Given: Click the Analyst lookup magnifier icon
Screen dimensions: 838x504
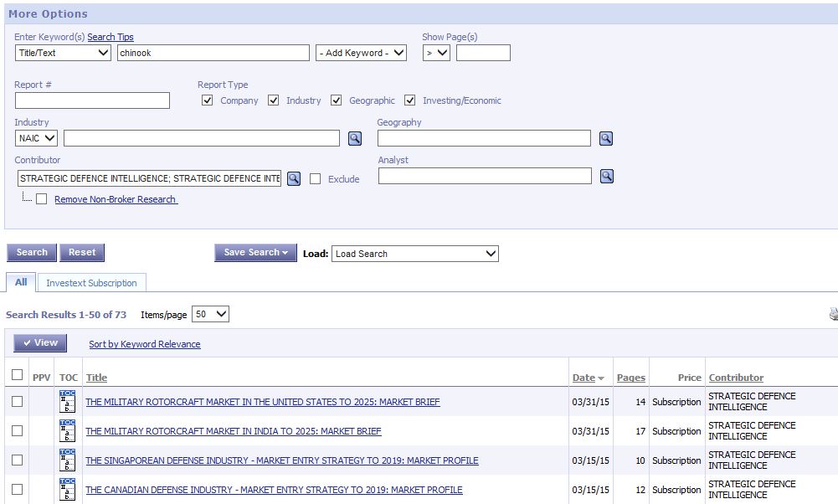Looking at the screenshot, I should tap(607, 176).
